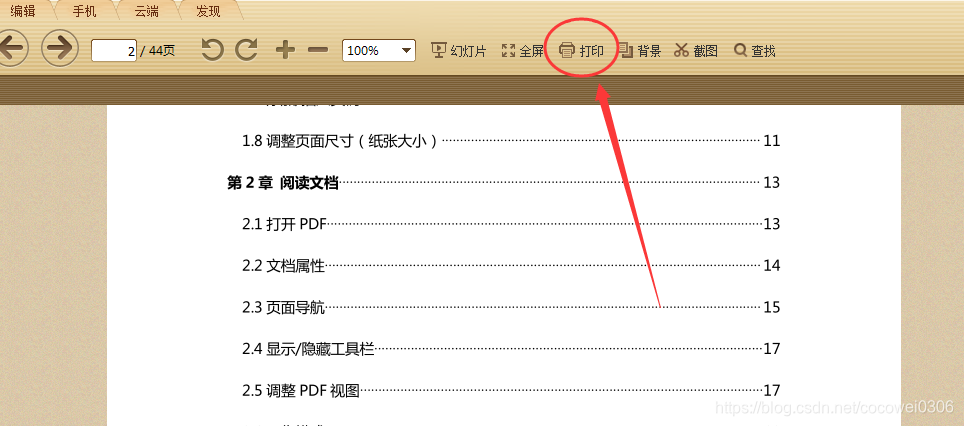Switch to full screen (全屏)
Image resolution: width=964 pixels, height=426 pixels.
(523, 51)
